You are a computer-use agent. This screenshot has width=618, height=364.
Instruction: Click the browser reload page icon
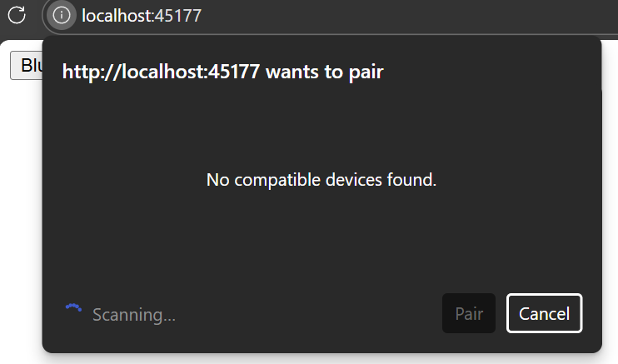[x=17, y=15]
